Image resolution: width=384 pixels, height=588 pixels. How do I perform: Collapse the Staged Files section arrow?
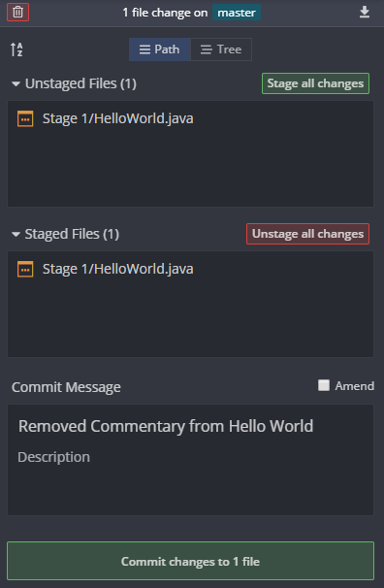pyautogui.click(x=16, y=235)
